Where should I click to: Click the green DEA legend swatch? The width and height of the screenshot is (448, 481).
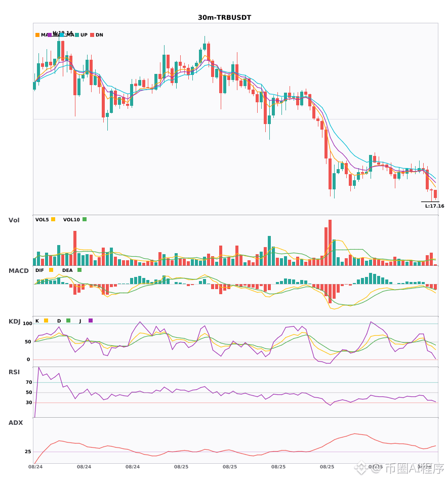79,270
